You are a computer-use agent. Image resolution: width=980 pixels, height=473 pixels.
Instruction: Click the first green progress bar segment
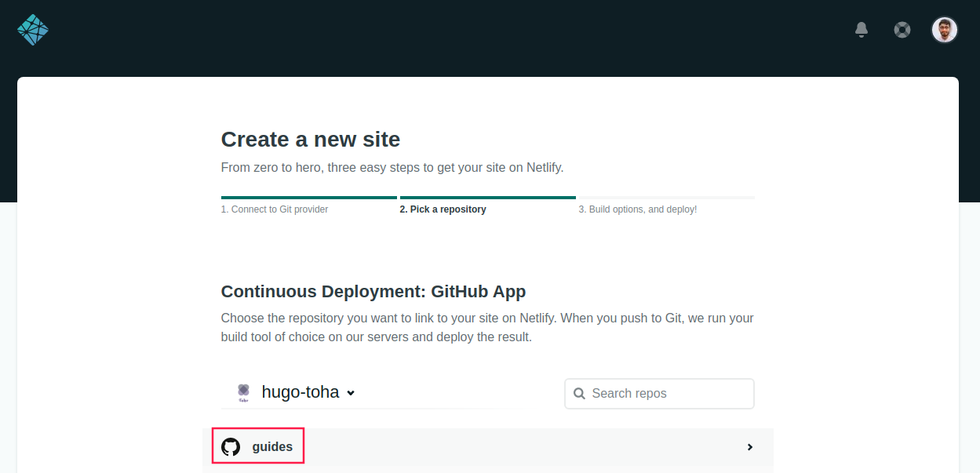[308, 198]
